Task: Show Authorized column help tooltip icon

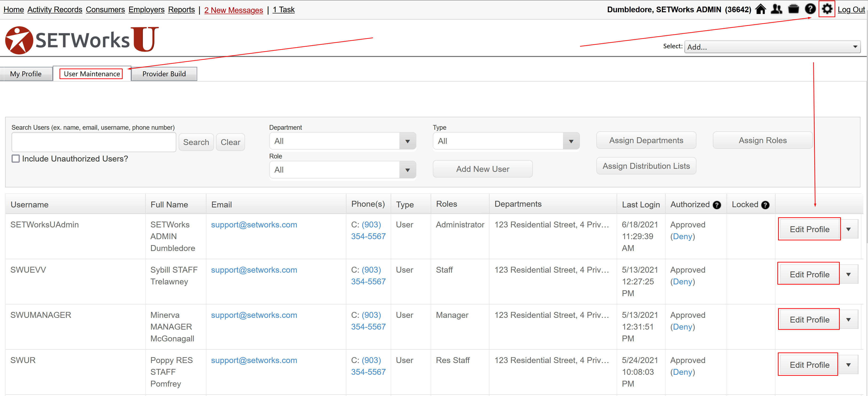Action: coord(717,205)
